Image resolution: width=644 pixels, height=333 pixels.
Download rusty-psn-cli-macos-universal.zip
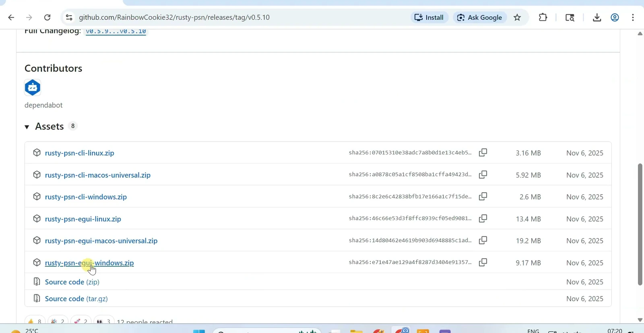click(x=98, y=175)
